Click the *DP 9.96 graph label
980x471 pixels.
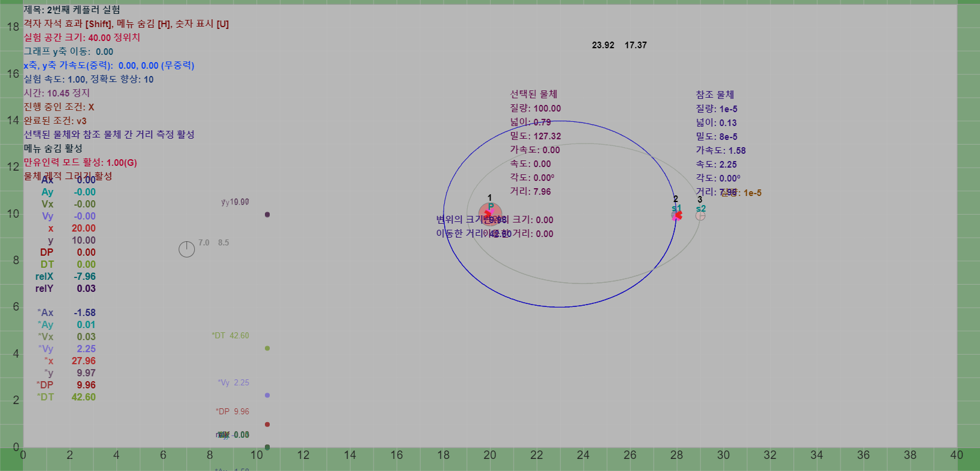[x=232, y=411]
